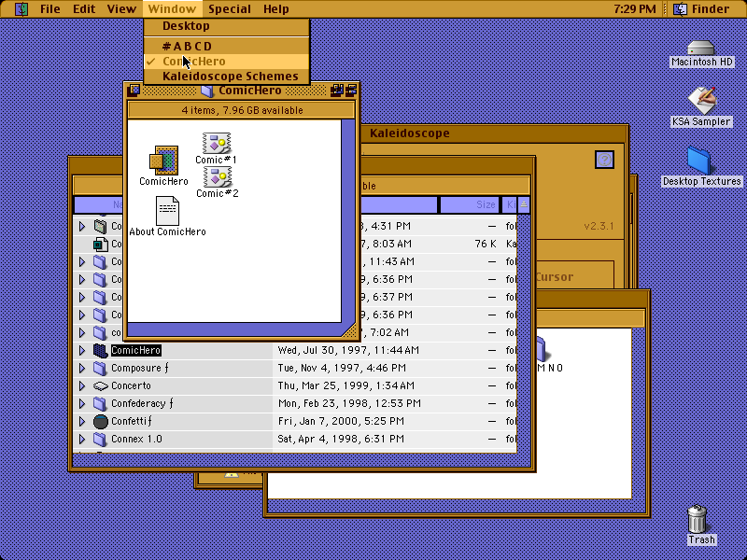Click the highlighted ComicHero folder icon in list
This screenshot has width=747, height=560.
click(101, 351)
